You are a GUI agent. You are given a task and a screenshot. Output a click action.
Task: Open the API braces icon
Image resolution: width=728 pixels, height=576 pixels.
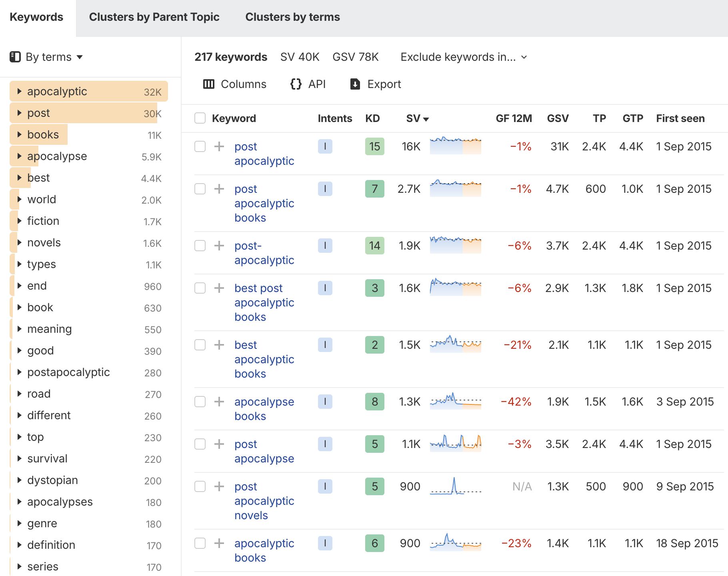[296, 84]
